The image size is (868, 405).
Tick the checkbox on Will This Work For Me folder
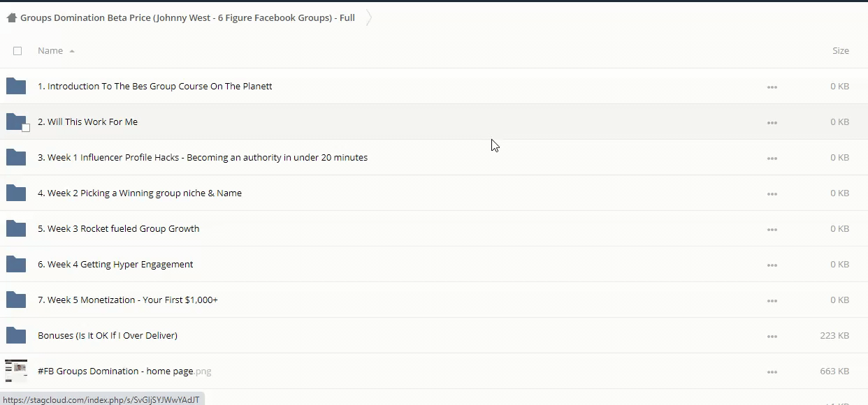(x=26, y=128)
